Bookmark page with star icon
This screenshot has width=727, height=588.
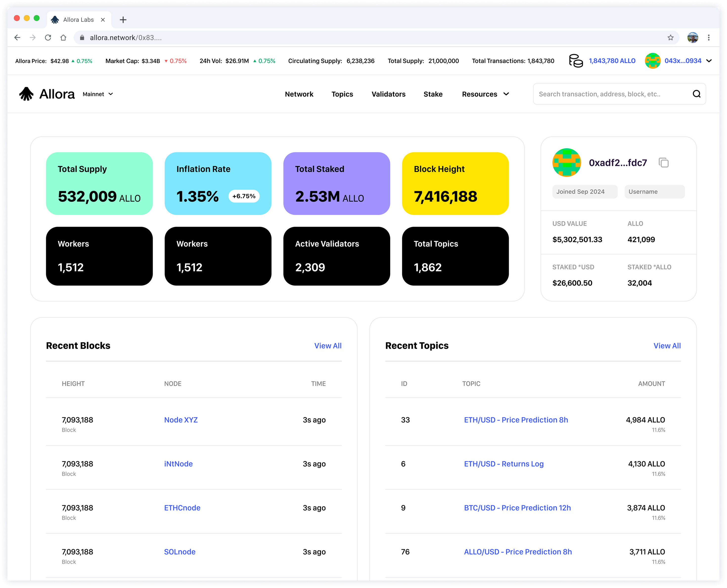coord(670,38)
